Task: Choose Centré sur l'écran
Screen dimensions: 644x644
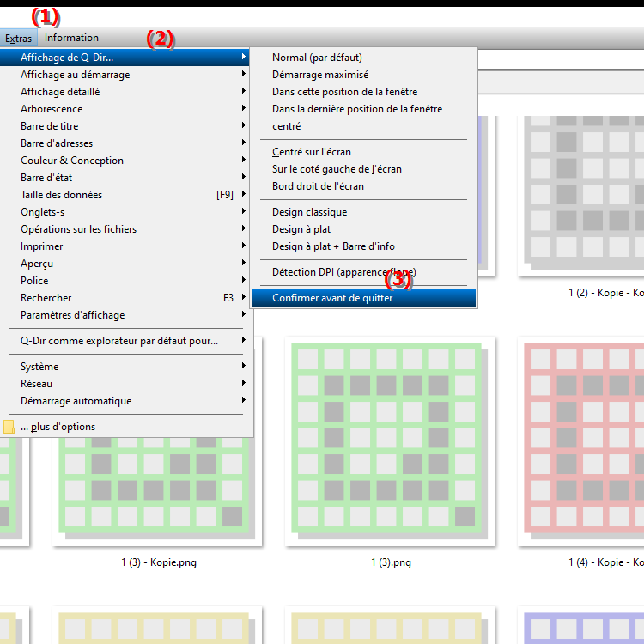Action: point(364,152)
